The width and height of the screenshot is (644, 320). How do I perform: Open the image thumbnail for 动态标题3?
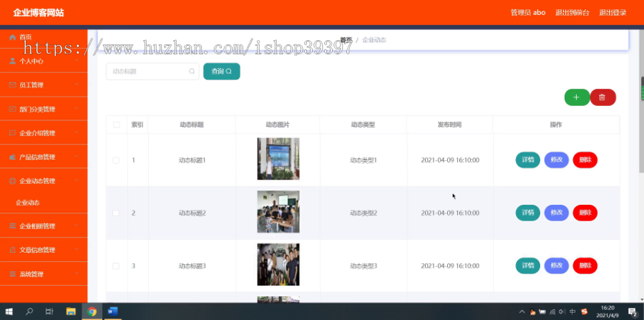pos(278,265)
